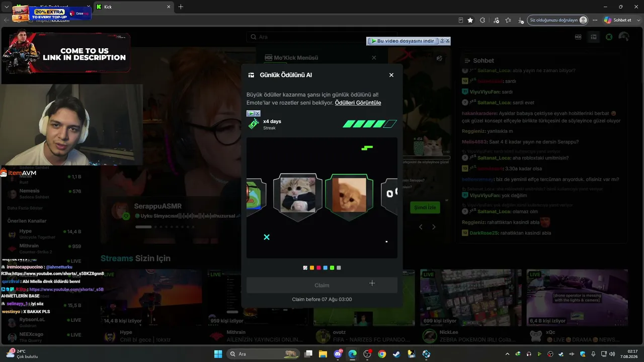
Task: Toggle the favorite star in address bar
Action: point(470,20)
